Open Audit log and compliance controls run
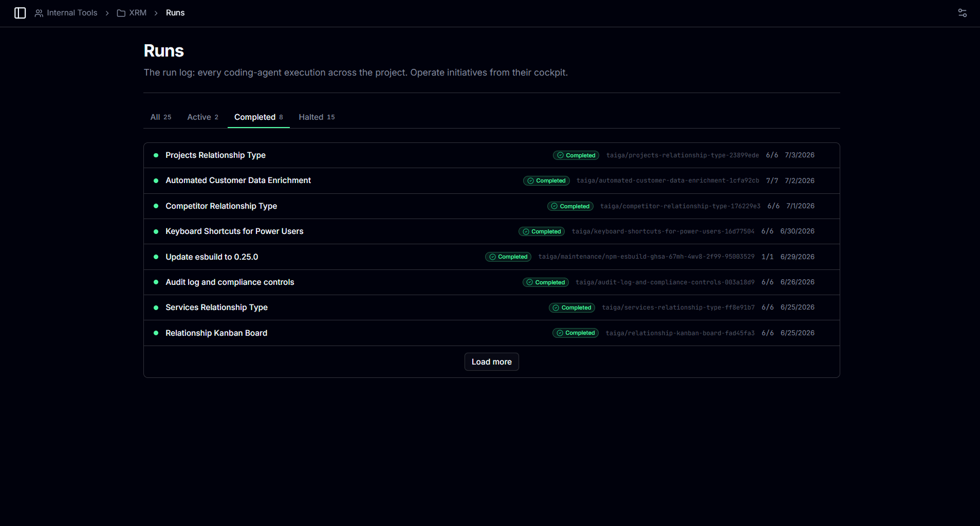Screen dimensions: 980x526 coord(492,282)
